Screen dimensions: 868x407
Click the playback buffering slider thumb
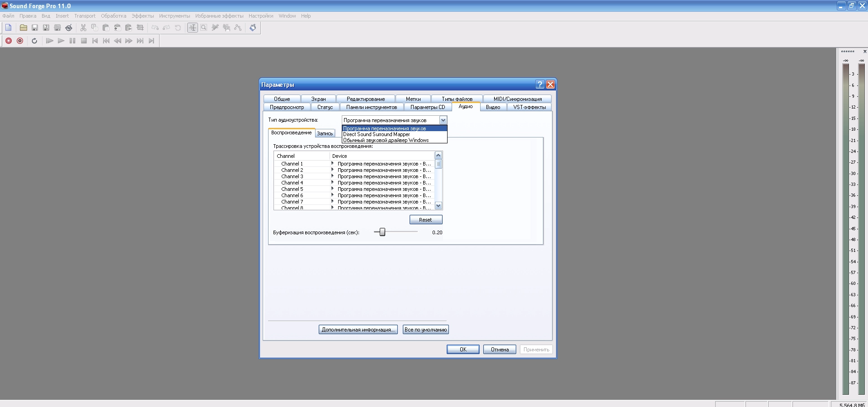point(382,232)
